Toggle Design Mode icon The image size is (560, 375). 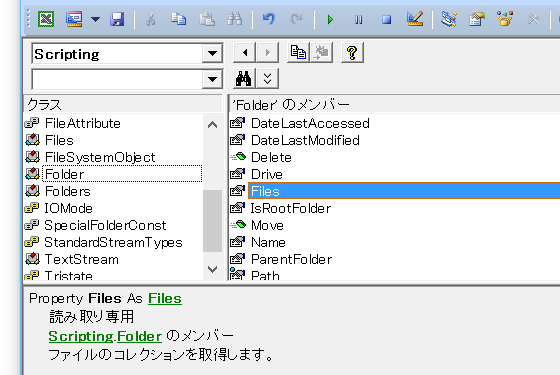point(415,19)
